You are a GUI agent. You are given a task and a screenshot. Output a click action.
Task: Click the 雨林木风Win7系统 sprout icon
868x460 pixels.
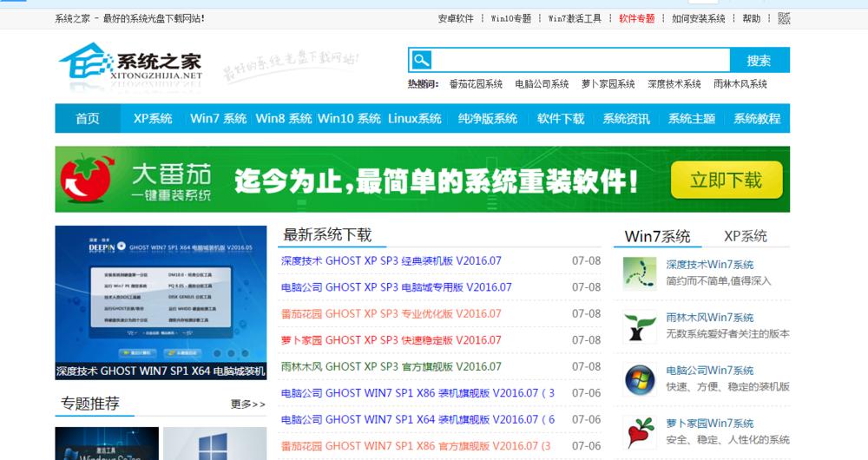[x=640, y=326]
